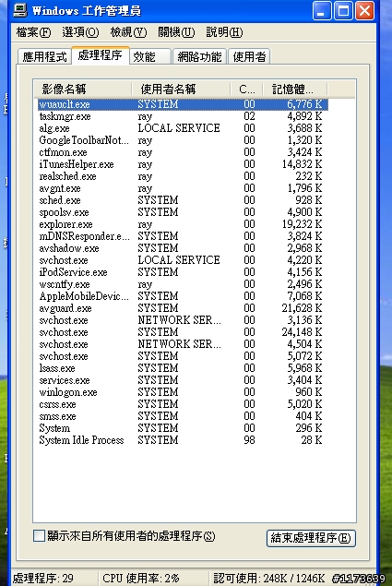The width and height of the screenshot is (392, 586).
Task: Select the AppleMobileDevic... process
Action: [x=183, y=296]
